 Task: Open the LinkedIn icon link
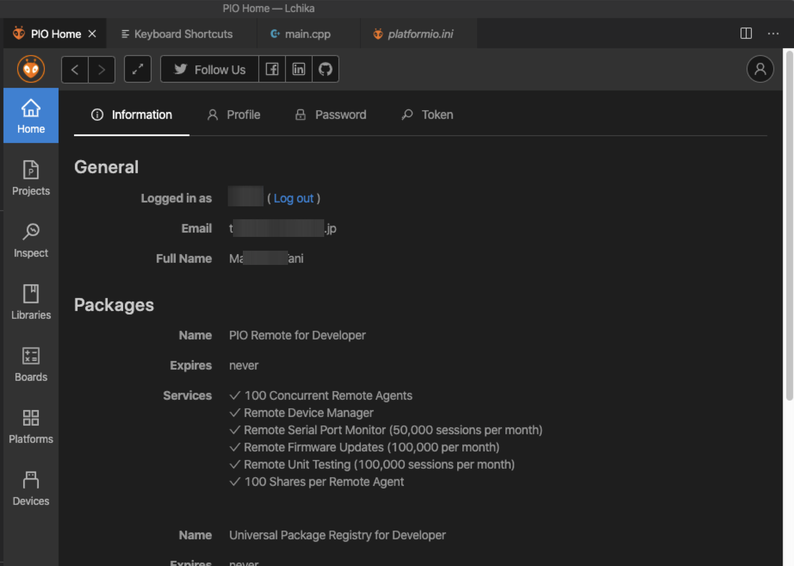tap(298, 69)
